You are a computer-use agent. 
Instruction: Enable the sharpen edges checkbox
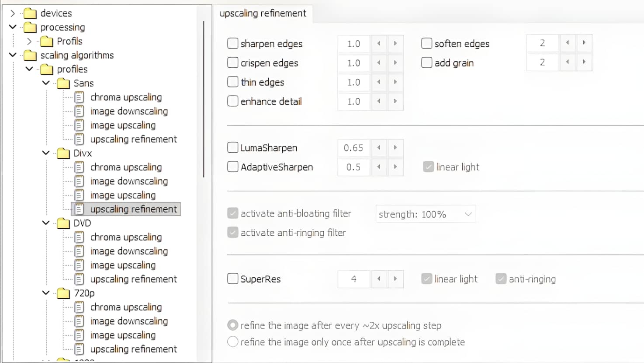pos(233,44)
